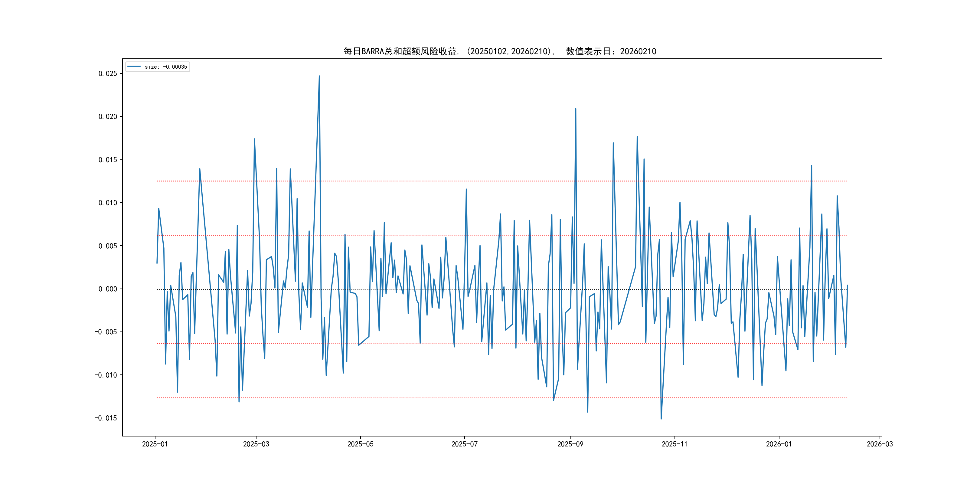Select the 2025-07 x-axis date label
Viewport: 980px width, 490px height.
point(464,444)
